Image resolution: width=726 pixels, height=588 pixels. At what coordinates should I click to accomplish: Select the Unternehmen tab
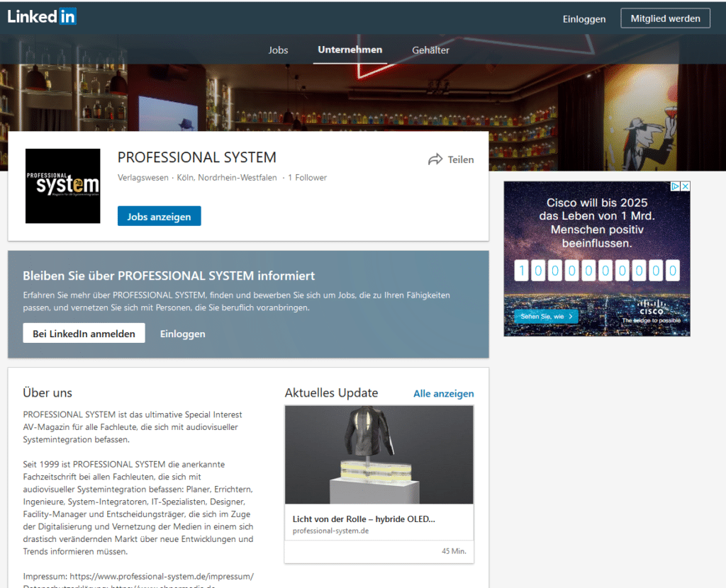[350, 50]
